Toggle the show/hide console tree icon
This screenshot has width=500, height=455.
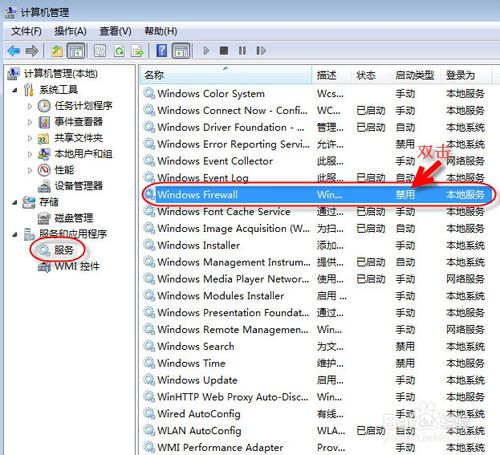click(76, 51)
